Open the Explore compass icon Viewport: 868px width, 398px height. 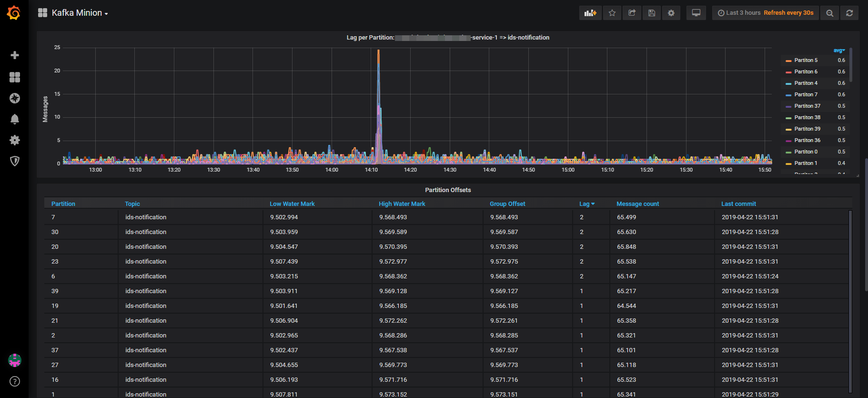pos(15,98)
